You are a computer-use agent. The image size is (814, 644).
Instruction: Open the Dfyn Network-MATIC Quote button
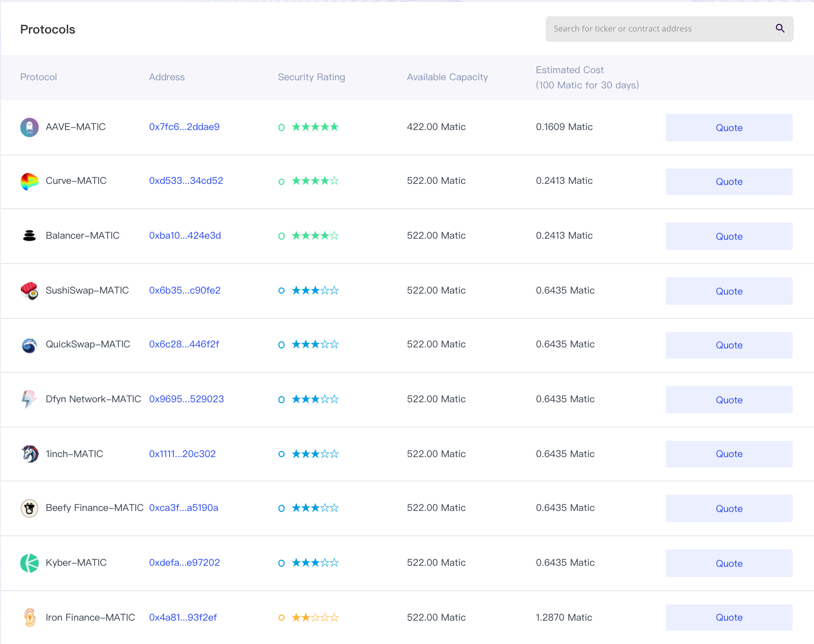tap(729, 400)
